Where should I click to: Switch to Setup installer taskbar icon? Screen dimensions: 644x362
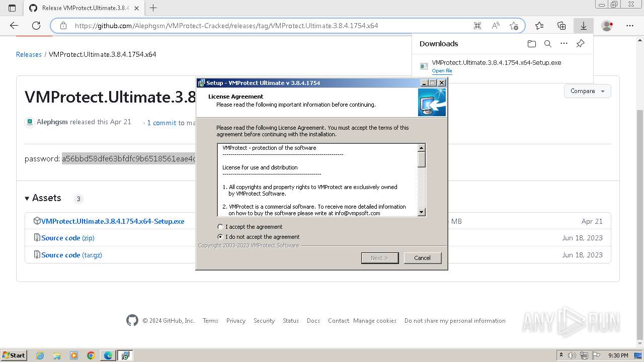pos(125,355)
